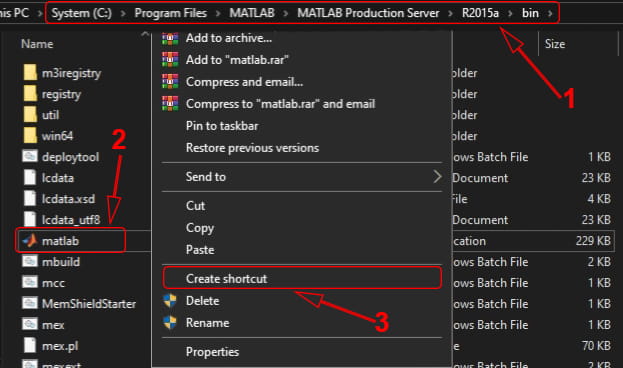The height and width of the screenshot is (368, 623).
Task: Click the registry folder icon
Action: tap(30, 94)
